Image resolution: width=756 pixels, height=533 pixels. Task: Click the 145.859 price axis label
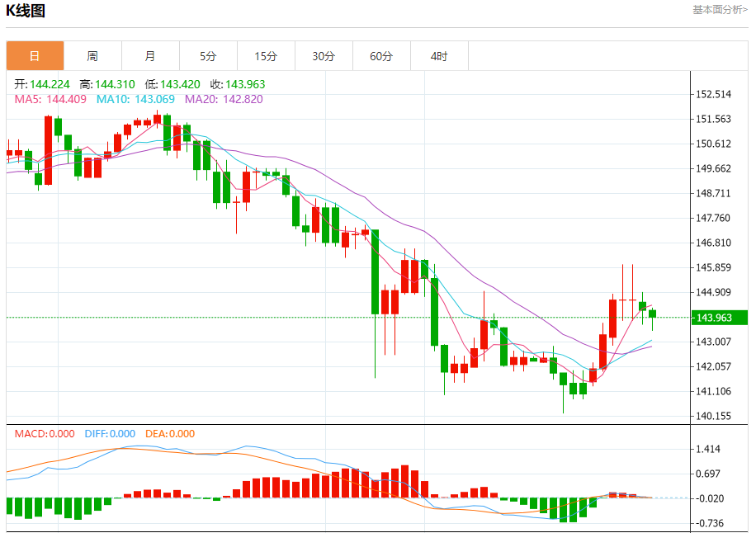pos(714,267)
